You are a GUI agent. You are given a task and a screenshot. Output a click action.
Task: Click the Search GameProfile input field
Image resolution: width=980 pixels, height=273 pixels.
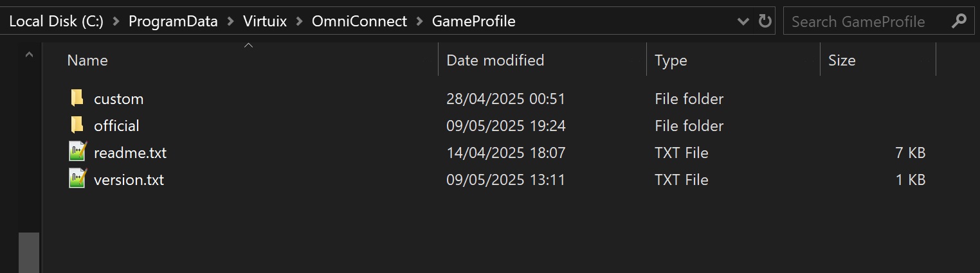pyautogui.click(x=865, y=21)
